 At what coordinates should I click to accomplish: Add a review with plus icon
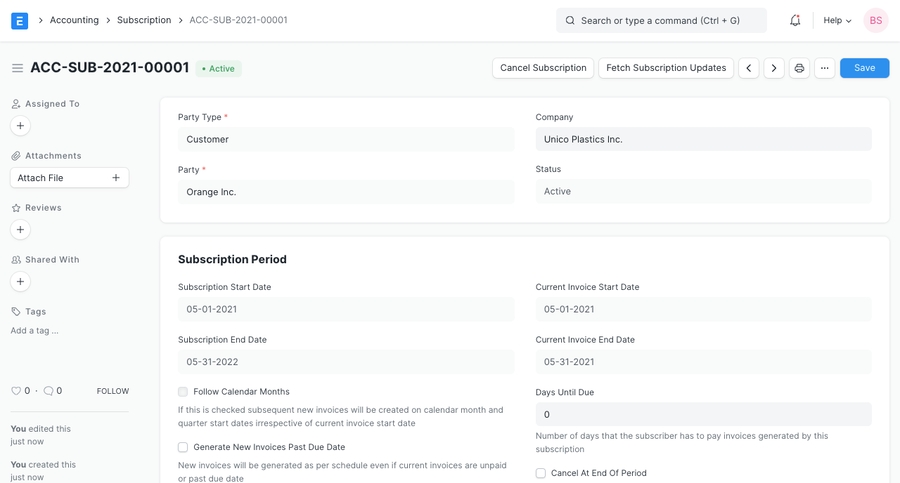(x=20, y=230)
